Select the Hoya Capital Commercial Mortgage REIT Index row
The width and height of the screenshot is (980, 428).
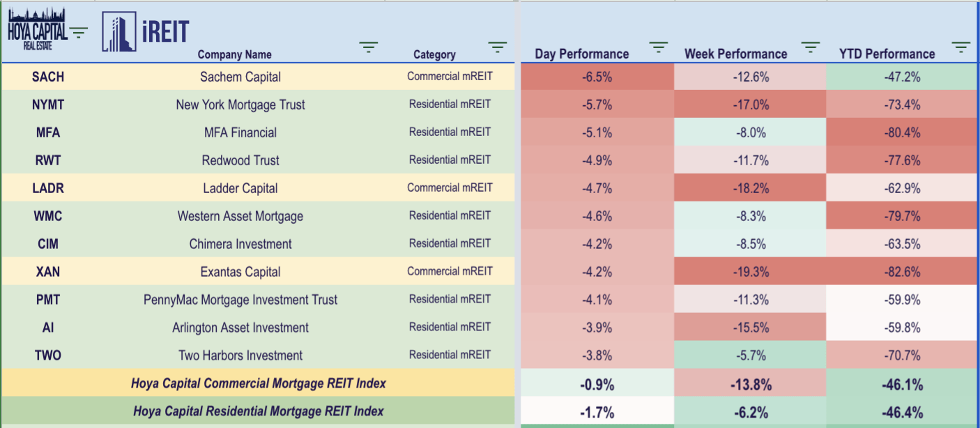point(258,383)
